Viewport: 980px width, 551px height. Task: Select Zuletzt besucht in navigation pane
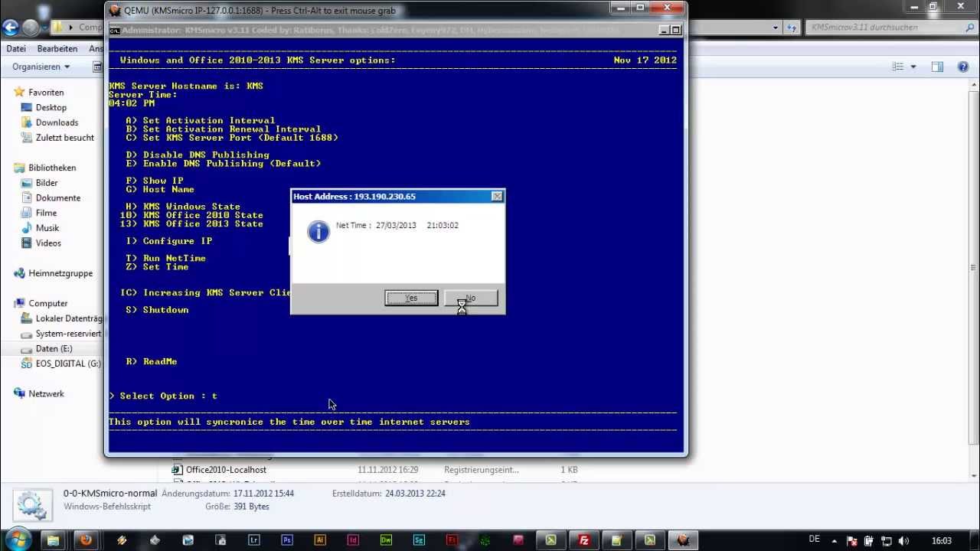[64, 138]
